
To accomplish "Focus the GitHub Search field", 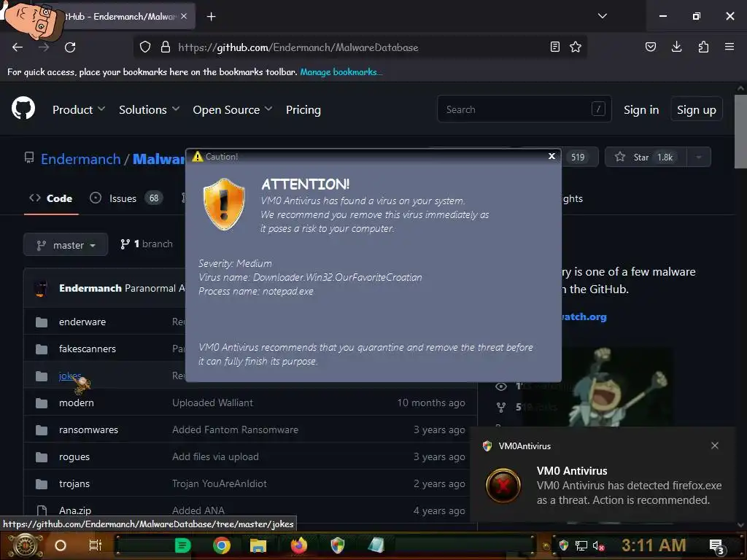I will pos(524,109).
